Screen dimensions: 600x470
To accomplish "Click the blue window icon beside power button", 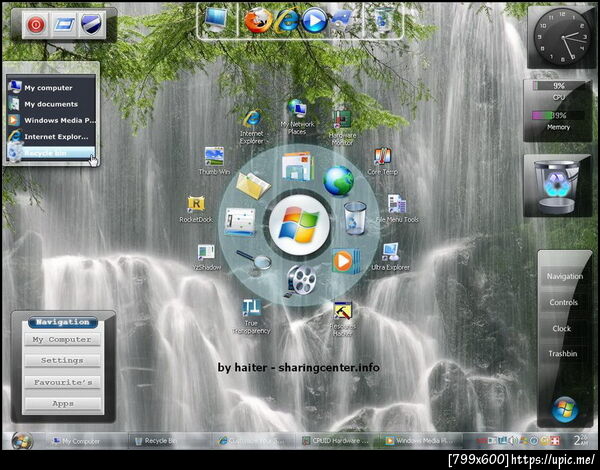I will point(64,25).
